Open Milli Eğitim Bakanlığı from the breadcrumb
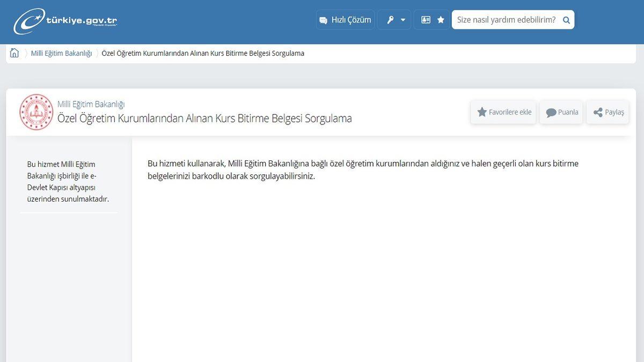This screenshot has height=362, width=644. (x=61, y=53)
